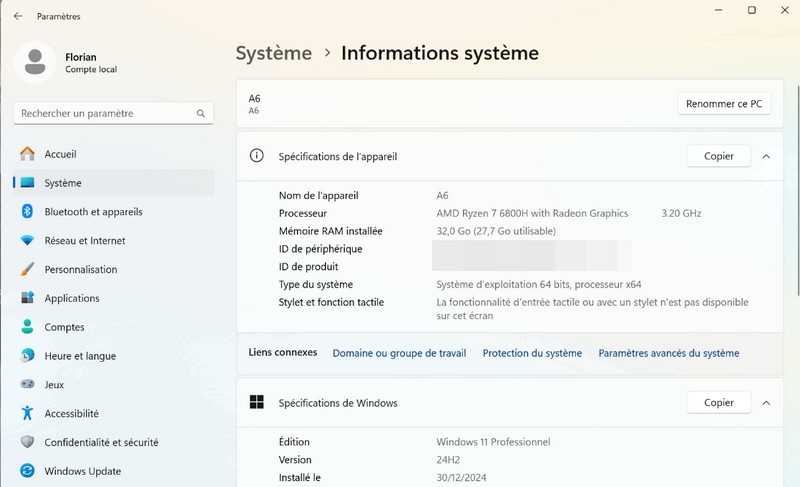Open Domaine ou groupe de travail link
This screenshot has height=487, width=800.
(399, 353)
